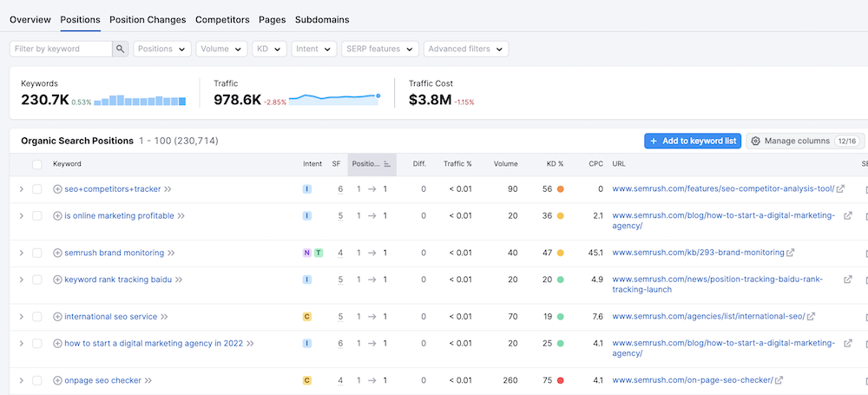Sort by the KD % column header
Screen dimensions: 868x395
tap(555, 164)
